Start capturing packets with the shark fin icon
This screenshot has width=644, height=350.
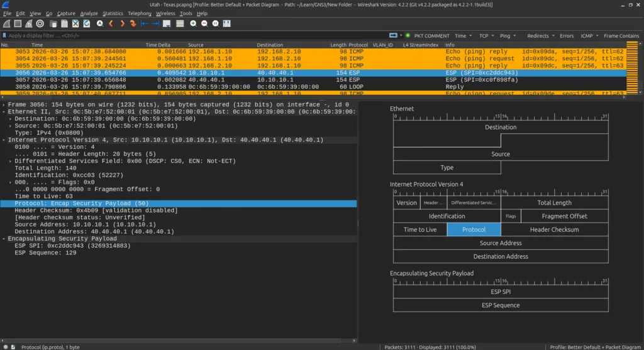(6, 24)
